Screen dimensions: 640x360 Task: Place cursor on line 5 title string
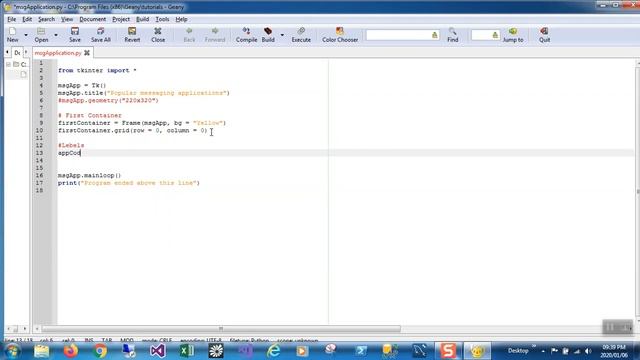point(168,93)
